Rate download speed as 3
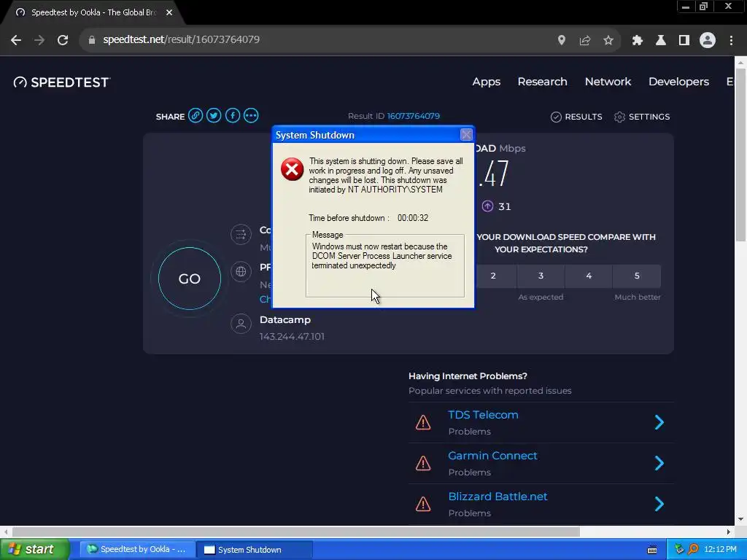 pos(541,276)
